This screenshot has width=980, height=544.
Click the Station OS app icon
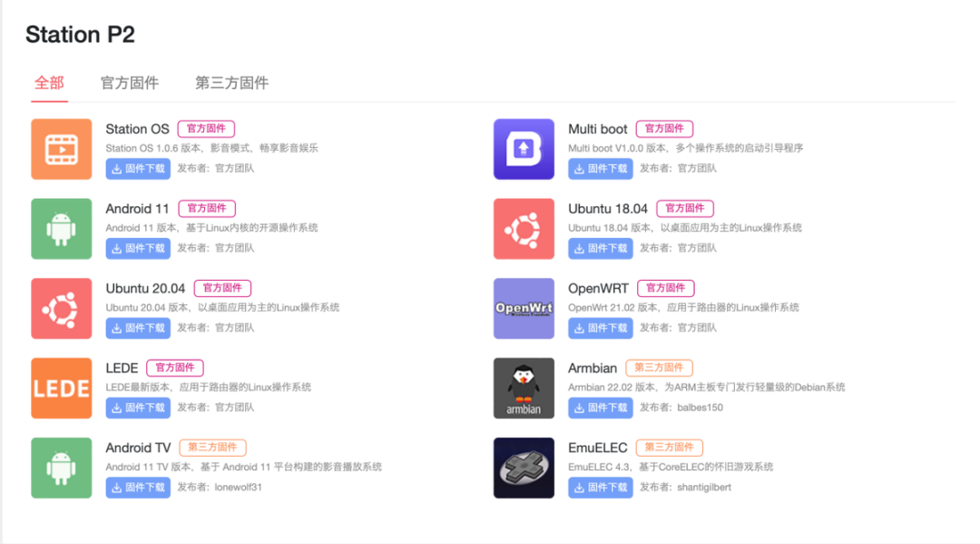[x=61, y=148]
